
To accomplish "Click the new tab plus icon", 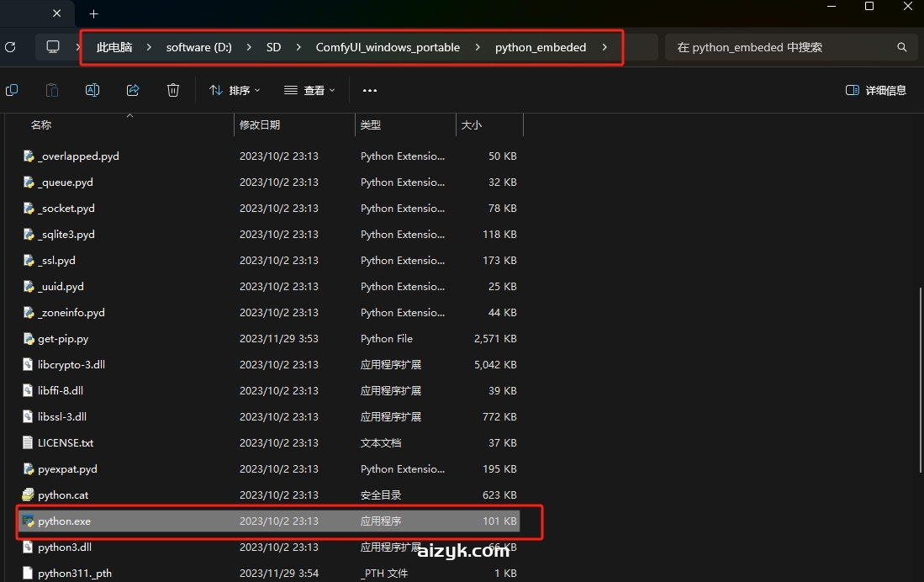I will 93,13.
